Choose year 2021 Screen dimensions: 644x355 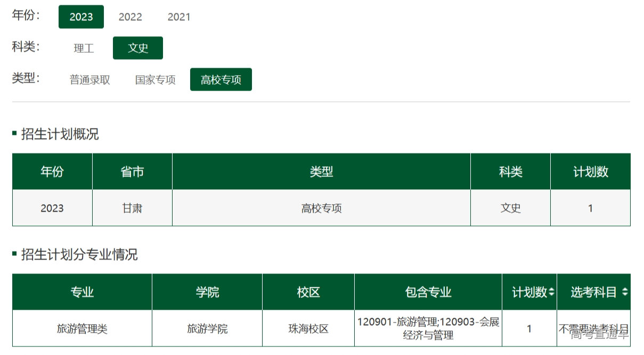pyautogui.click(x=179, y=17)
